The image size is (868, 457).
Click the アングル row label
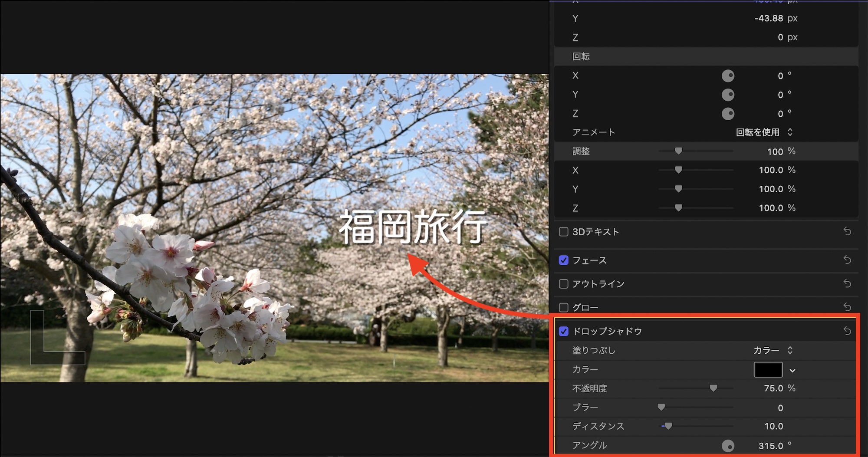coord(589,445)
